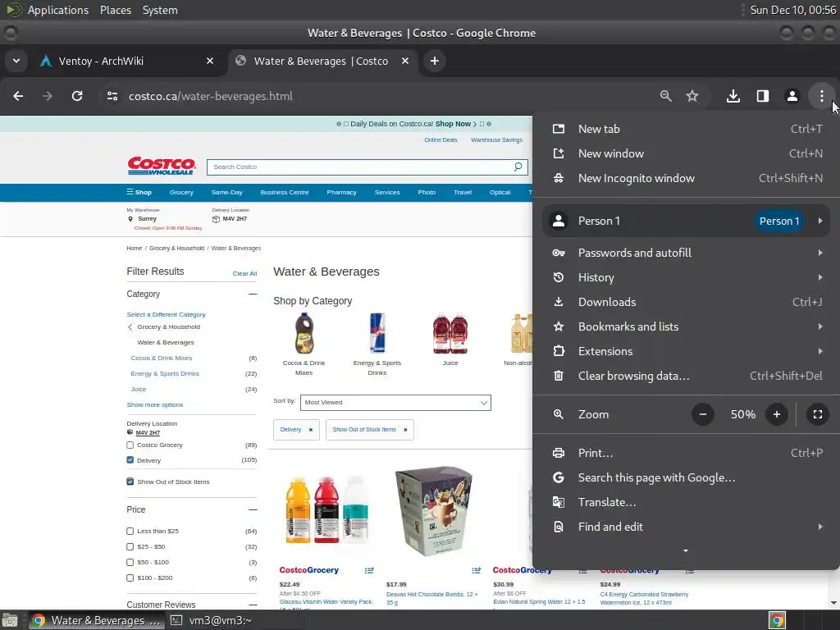Open the Shop hamburger menu
This screenshot has height=630, width=840.
(139, 192)
